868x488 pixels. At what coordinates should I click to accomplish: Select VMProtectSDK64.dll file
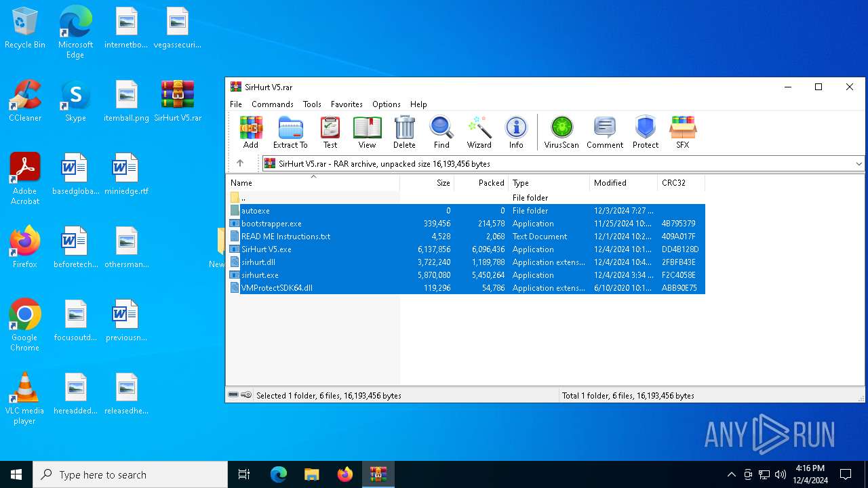[x=466, y=288]
